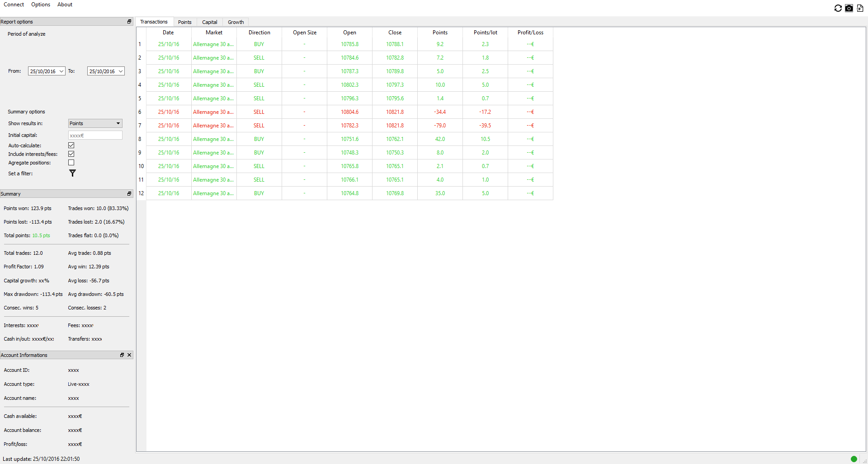The height and width of the screenshot is (464, 868).
Task: Open the Options menu
Action: tap(41, 5)
